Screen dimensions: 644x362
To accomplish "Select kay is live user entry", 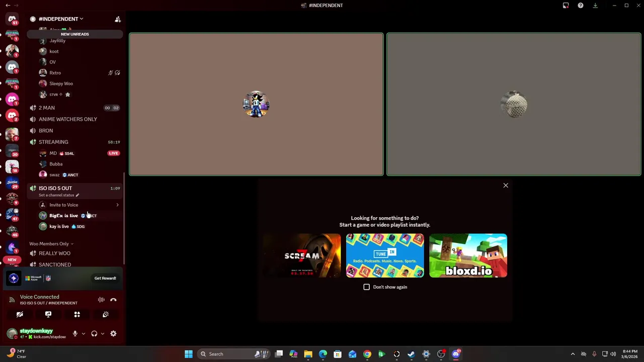I will click(x=59, y=226).
